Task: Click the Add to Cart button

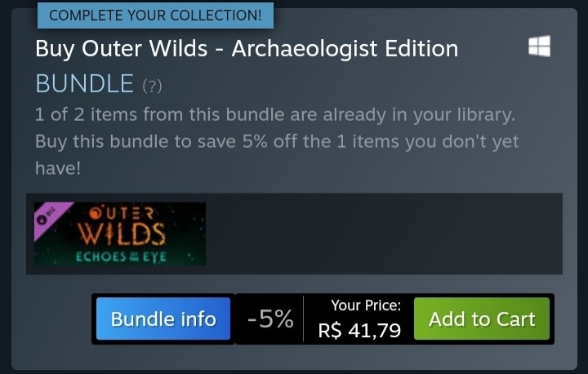Action: (x=482, y=318)
